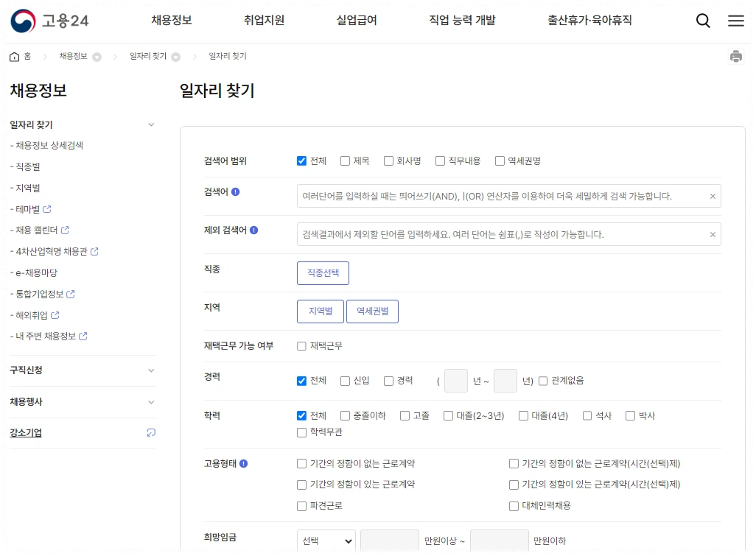756x556 pixels.
Task: Open the search magnifier icon
Action: (x=702, y=21)
